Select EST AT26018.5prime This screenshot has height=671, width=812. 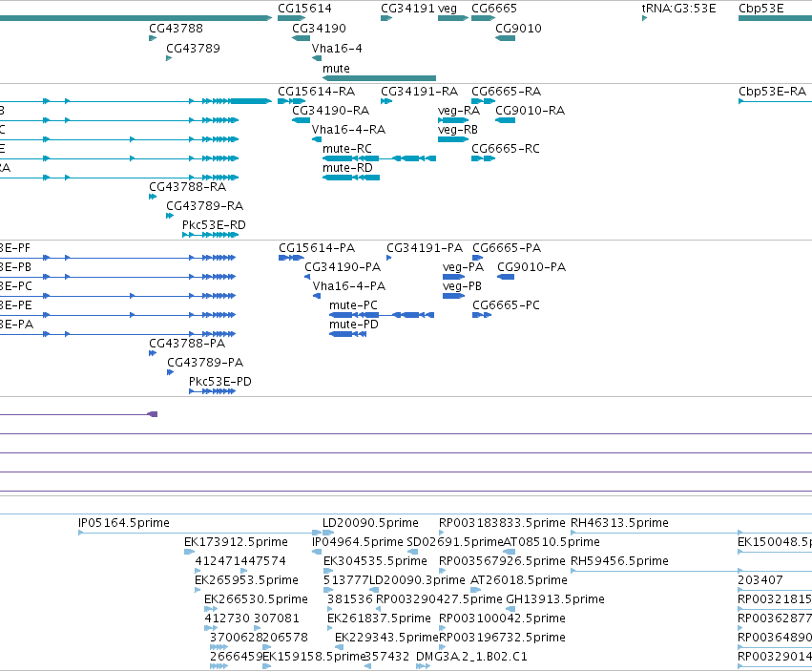[519, 580]
